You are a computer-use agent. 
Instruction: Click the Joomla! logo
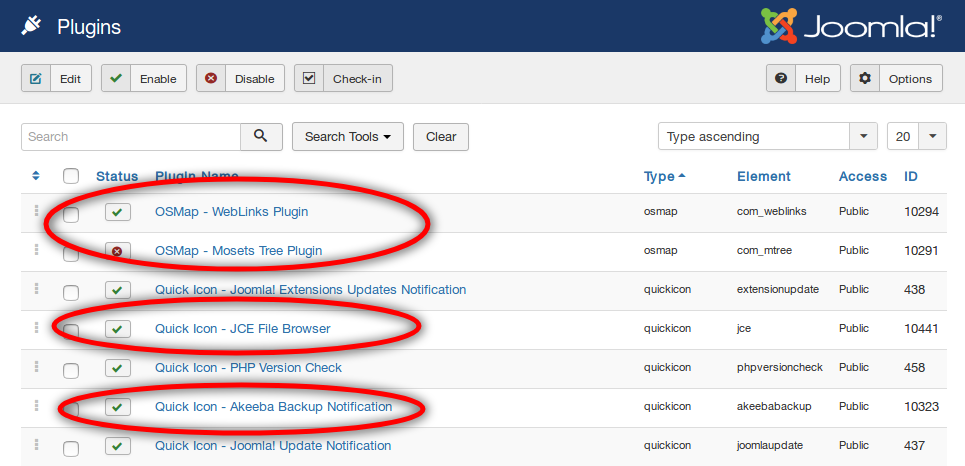click(851, 26)
